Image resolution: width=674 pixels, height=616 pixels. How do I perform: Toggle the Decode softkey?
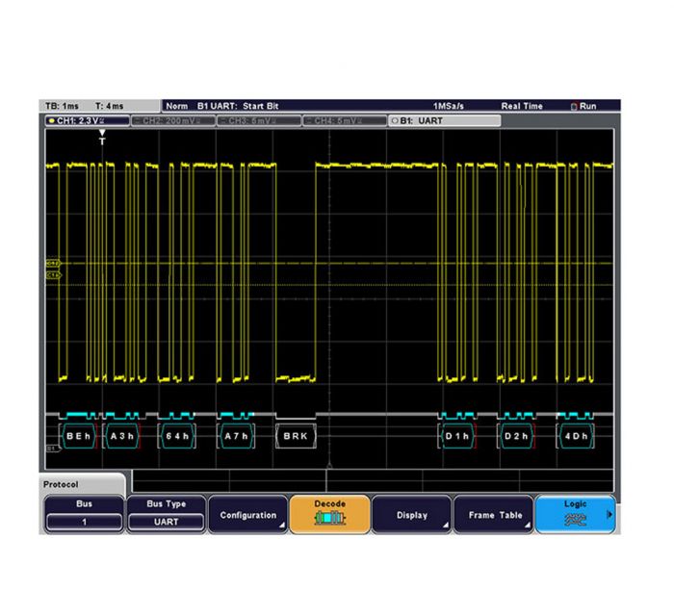(329, 515)
